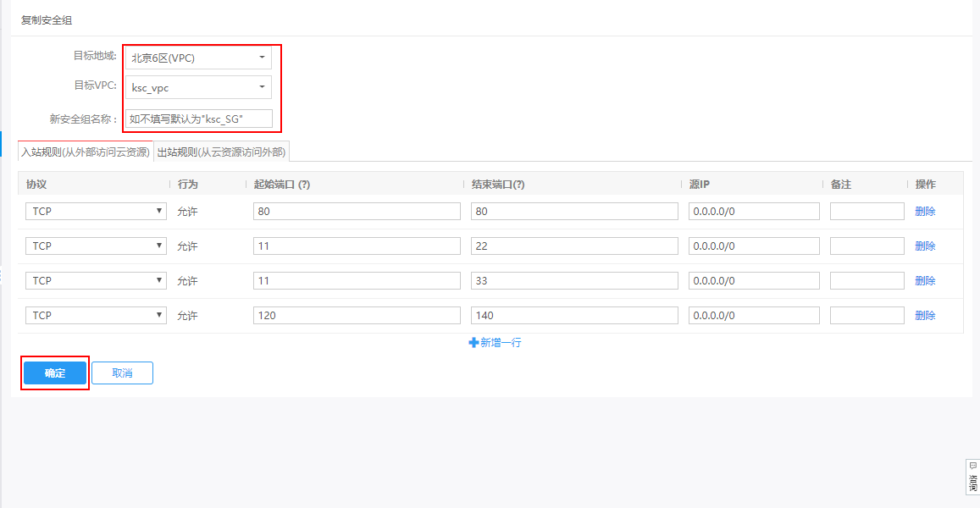Click the 源IP column header
This screenshot has width=980, height=508.
coord(700,185)
